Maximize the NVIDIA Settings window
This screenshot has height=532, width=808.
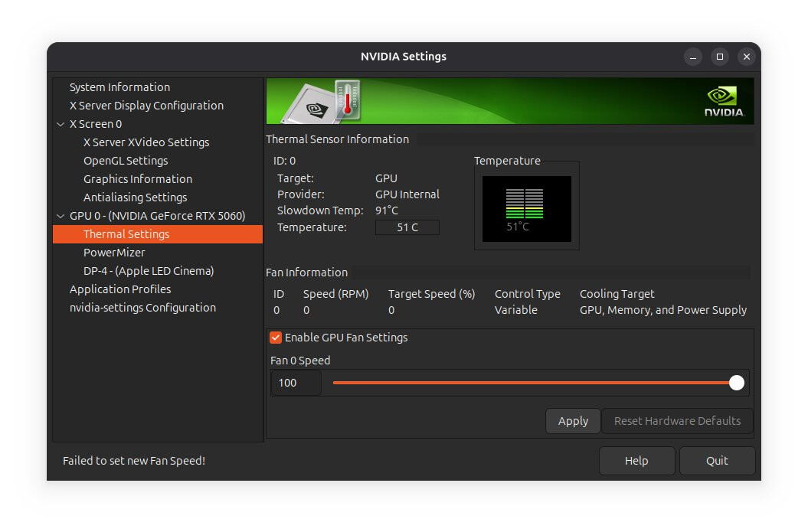[719, 57]
